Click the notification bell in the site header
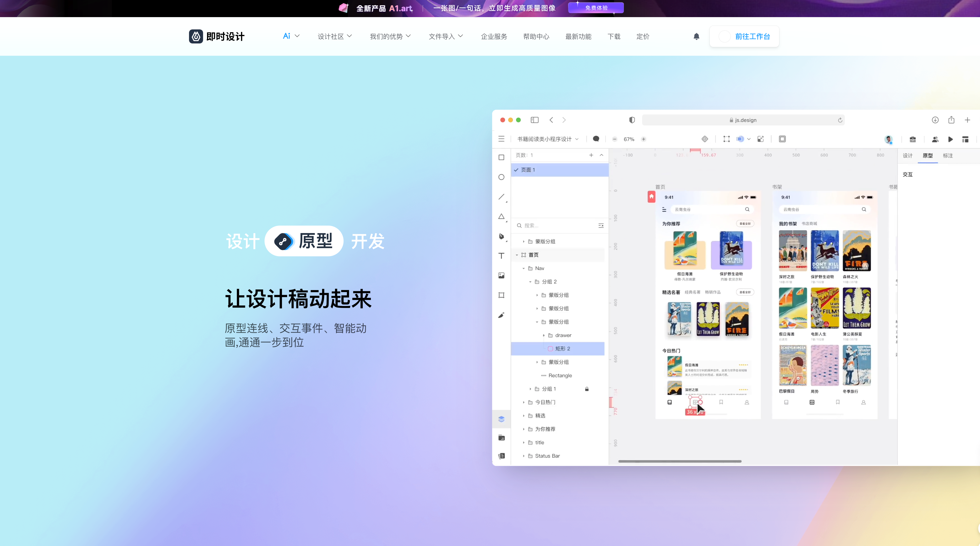Image resolution: width=980 pixels, height=546 pixels. point(696,36)
